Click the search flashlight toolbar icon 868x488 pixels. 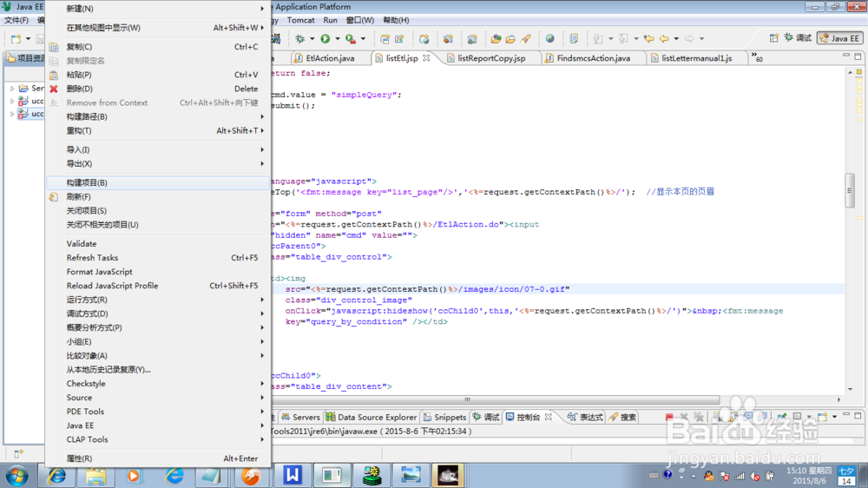(525, 39)
